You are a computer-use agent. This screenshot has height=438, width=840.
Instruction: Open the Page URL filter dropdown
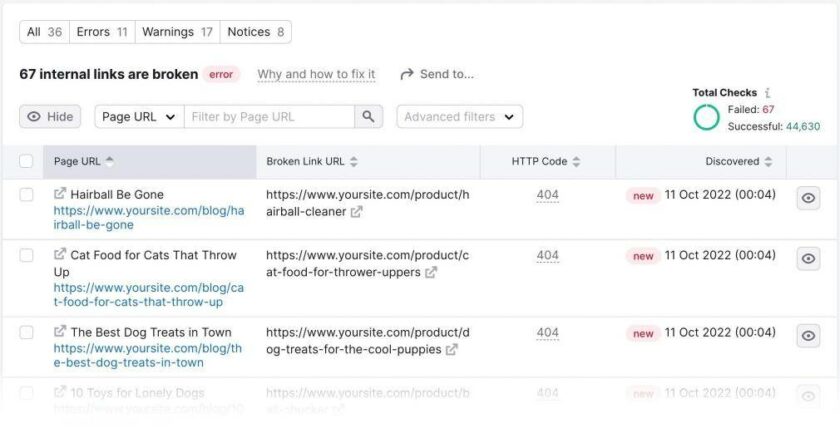coord(139,117)
